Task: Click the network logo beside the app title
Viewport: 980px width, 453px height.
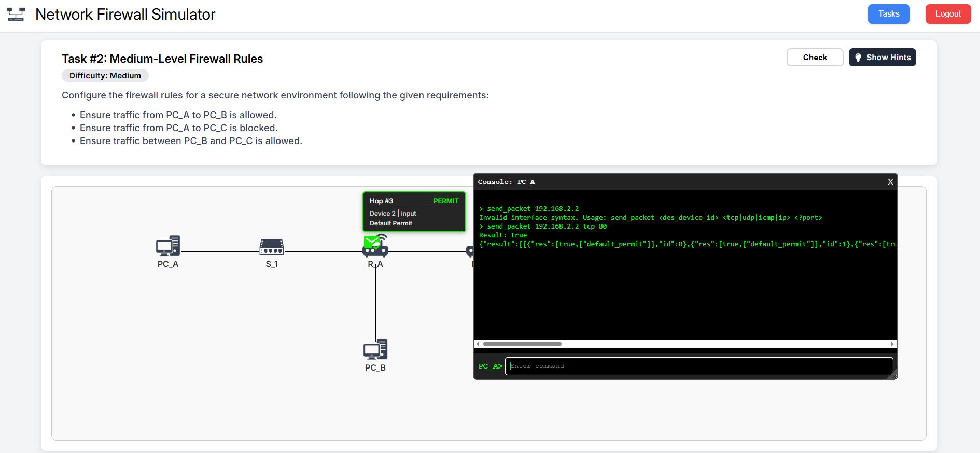Action: coord(16,15)
